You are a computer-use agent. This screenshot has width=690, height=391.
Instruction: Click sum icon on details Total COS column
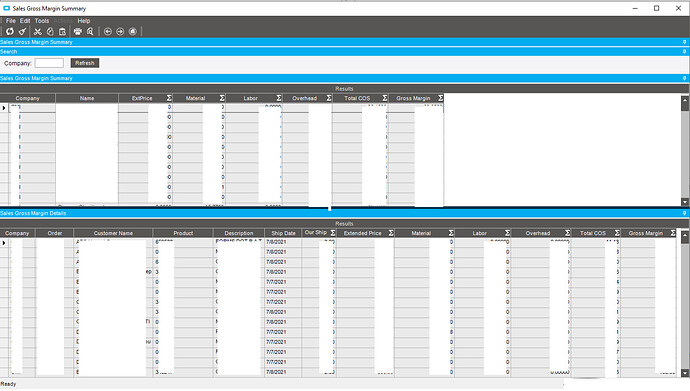click(617, 233)
